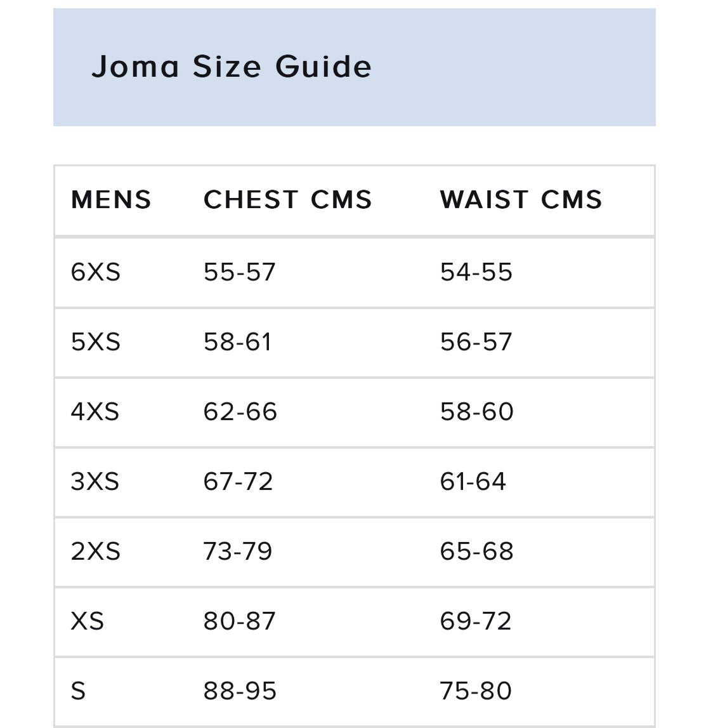Click the 3XS size row label
706x728 pixels.
click(95, 481)
